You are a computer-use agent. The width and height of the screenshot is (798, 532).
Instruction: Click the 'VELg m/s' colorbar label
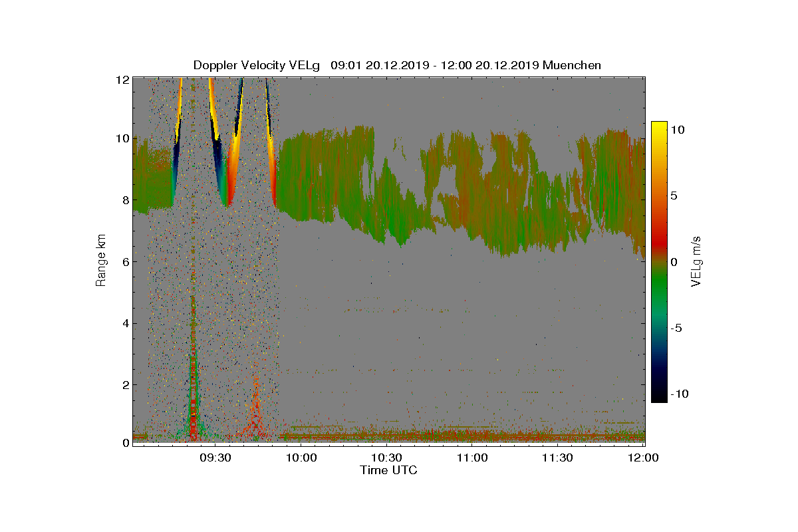696,261
